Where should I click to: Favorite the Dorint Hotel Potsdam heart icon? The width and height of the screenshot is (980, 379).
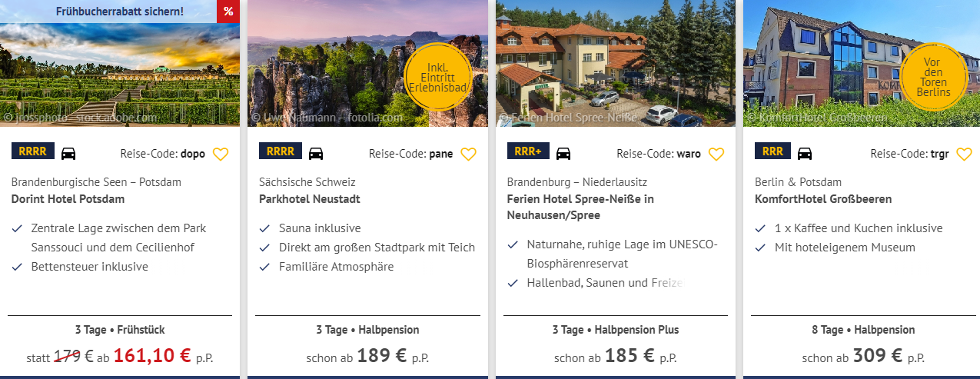221,154
